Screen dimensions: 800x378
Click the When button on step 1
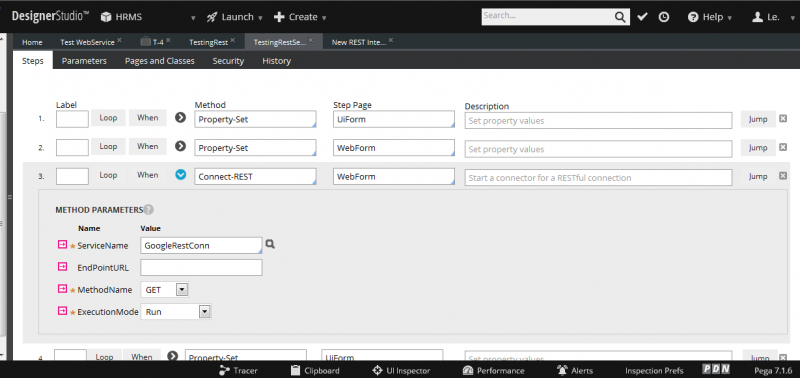[x=147, y=118]
